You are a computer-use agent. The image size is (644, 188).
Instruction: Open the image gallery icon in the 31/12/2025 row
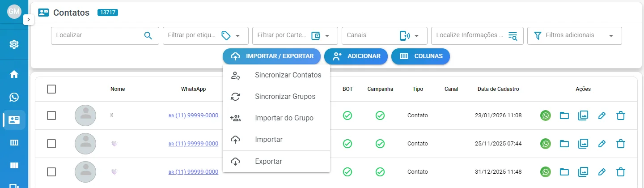click(583, 172)
